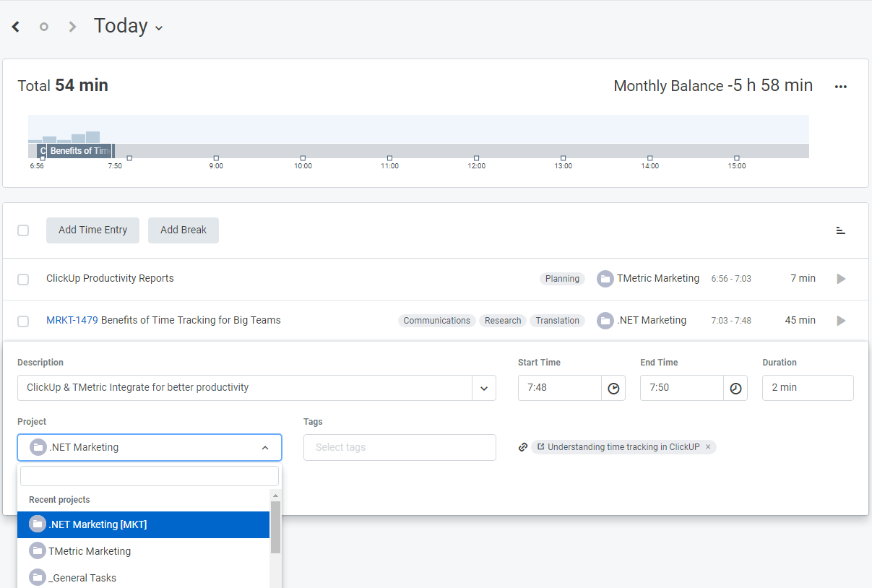
Task: Open the Start Time clock picker
Action: tap(613, 388)
